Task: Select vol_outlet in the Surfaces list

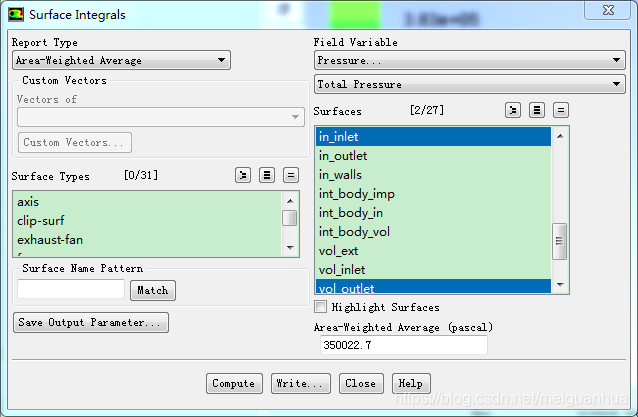Action: coord(433,286)
